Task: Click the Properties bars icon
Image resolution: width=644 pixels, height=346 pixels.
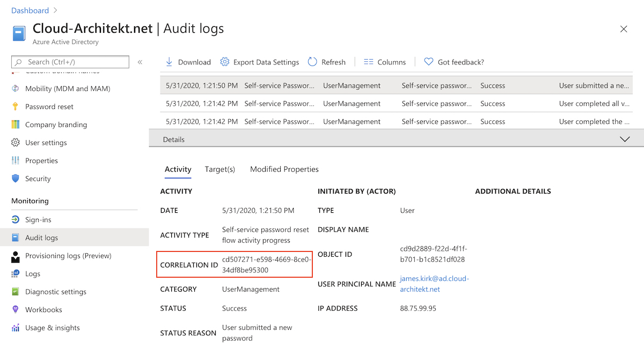Action: (16, 161)
